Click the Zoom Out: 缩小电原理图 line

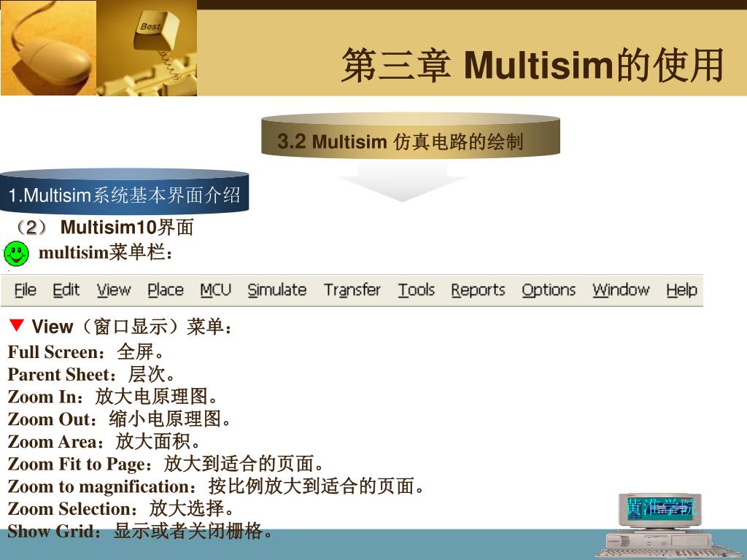point(120,419)
